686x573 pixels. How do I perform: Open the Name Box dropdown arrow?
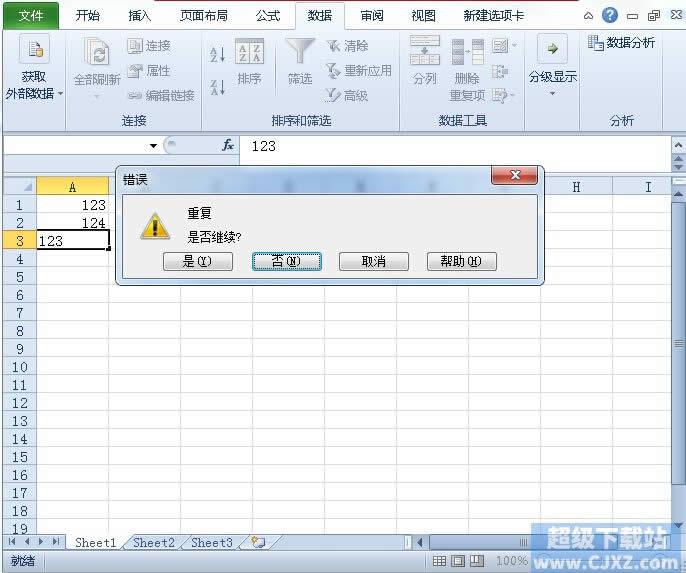pyautogui.click(x=153, y=146)
